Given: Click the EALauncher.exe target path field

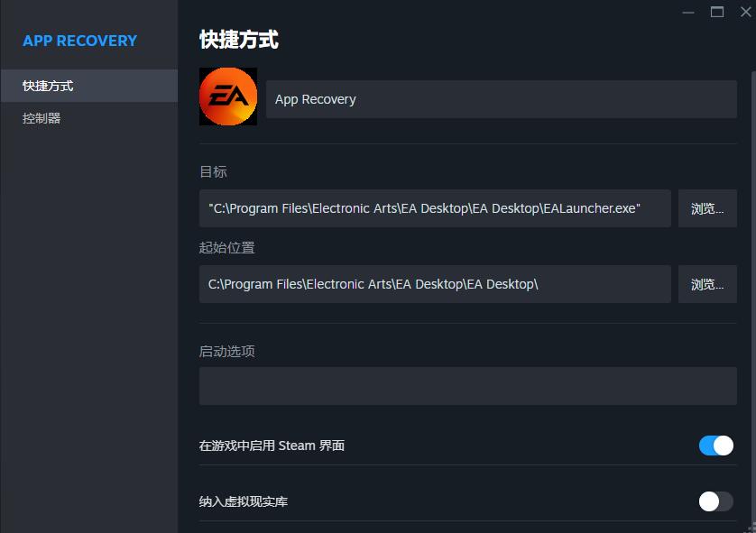Looking at the screenshot, I should (435, 208).
